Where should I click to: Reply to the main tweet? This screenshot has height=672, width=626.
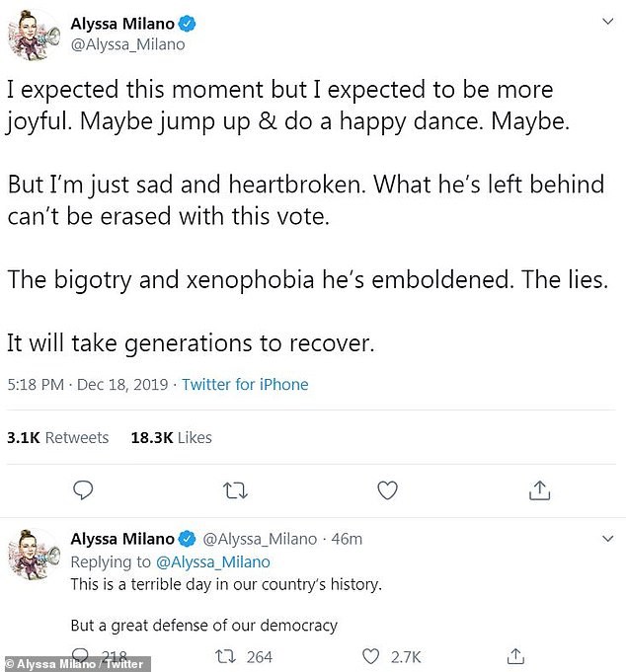[84, 489]
